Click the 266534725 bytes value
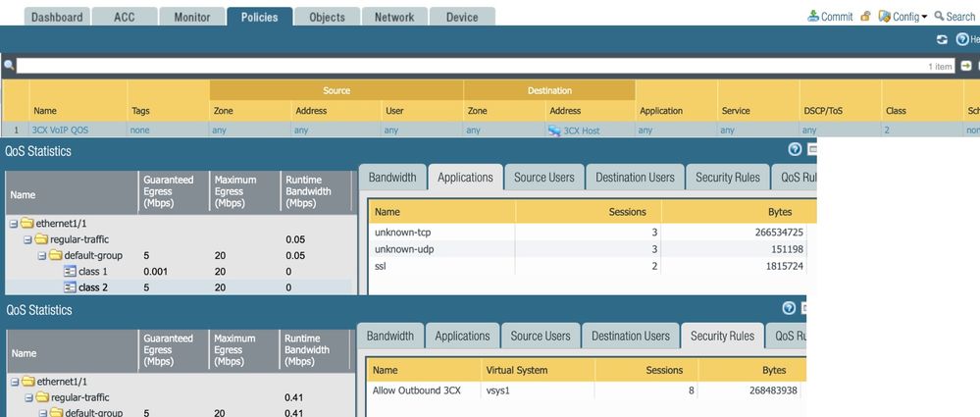Screen dimensions: 980x417 coord(779,233)
